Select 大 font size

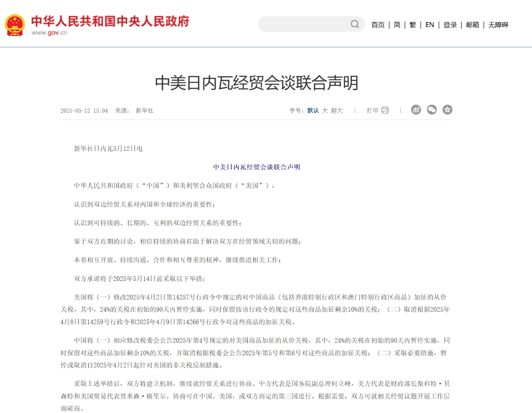(x=325, y=111)
